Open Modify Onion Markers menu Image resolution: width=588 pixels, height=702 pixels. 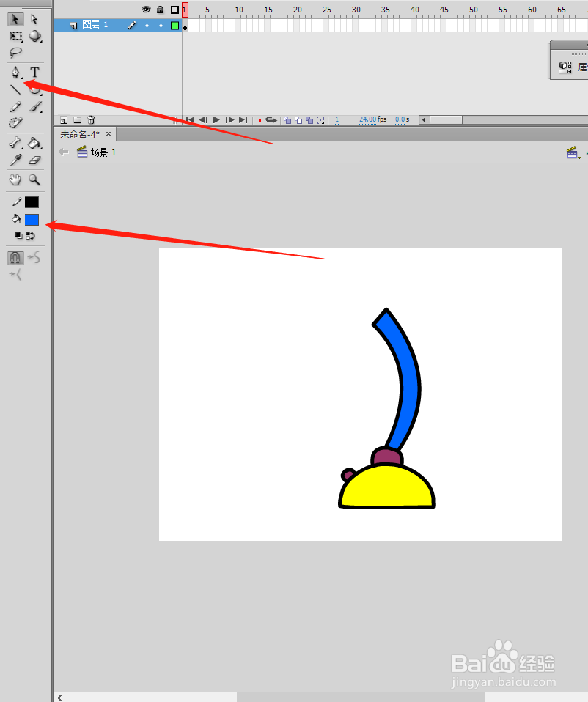(x=320, y=120)
